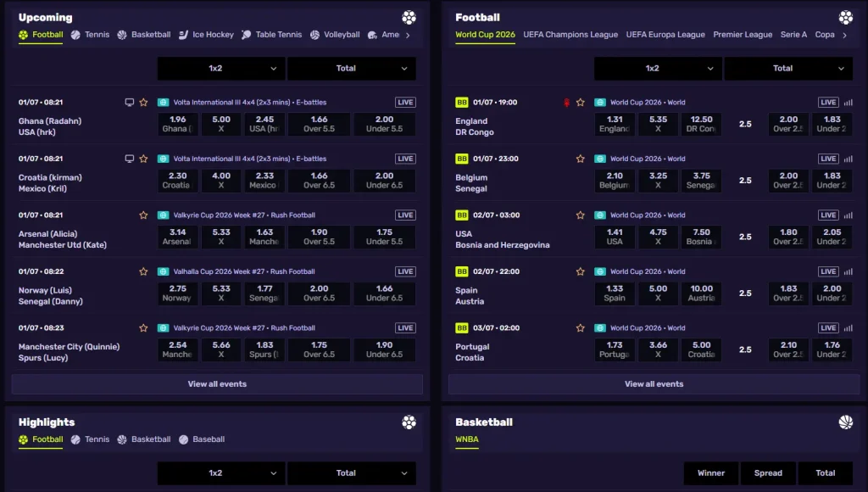Star the Arsenal (Alicia) vs Manchester Utd match
Screen dimensions: 868x492
143,215
